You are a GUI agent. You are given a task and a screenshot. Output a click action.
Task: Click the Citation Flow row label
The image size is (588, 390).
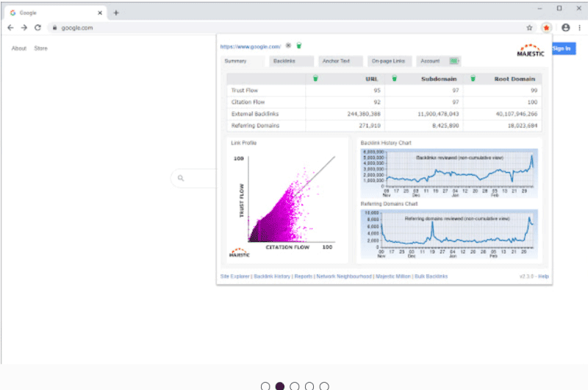point(248,102)
